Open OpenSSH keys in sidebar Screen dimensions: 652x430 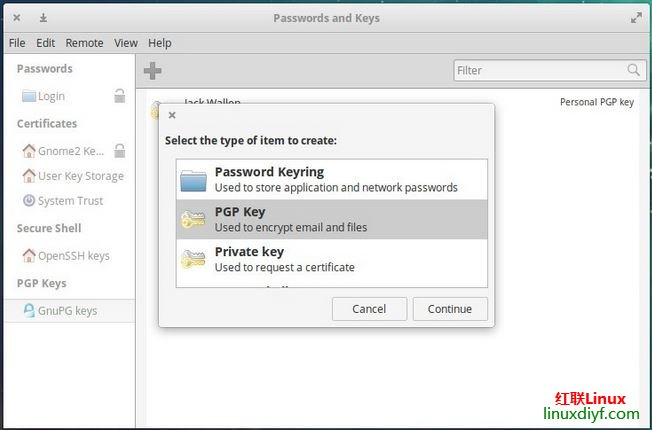[73, 256]
